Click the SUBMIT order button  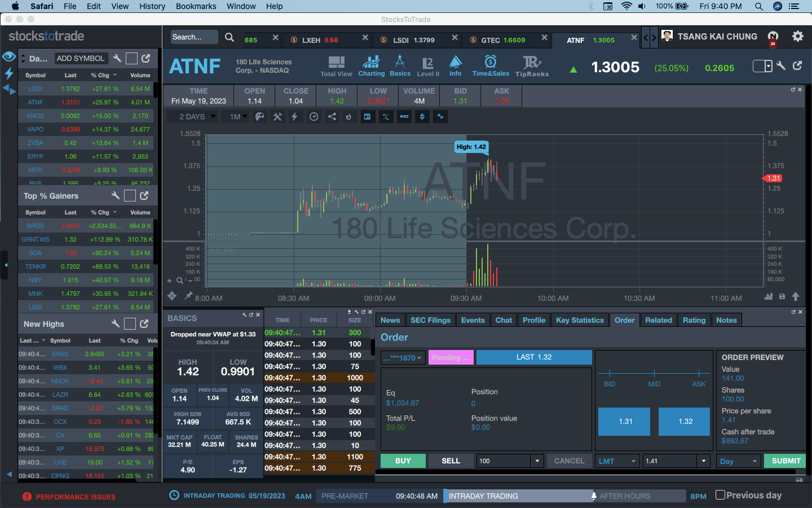(x=785, y=461)
